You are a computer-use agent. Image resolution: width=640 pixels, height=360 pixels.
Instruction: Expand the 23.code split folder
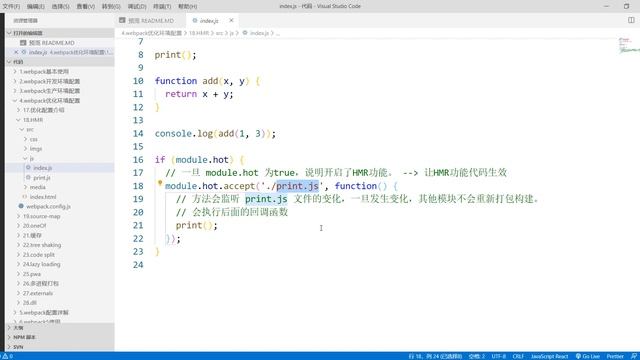pos(60,255)
